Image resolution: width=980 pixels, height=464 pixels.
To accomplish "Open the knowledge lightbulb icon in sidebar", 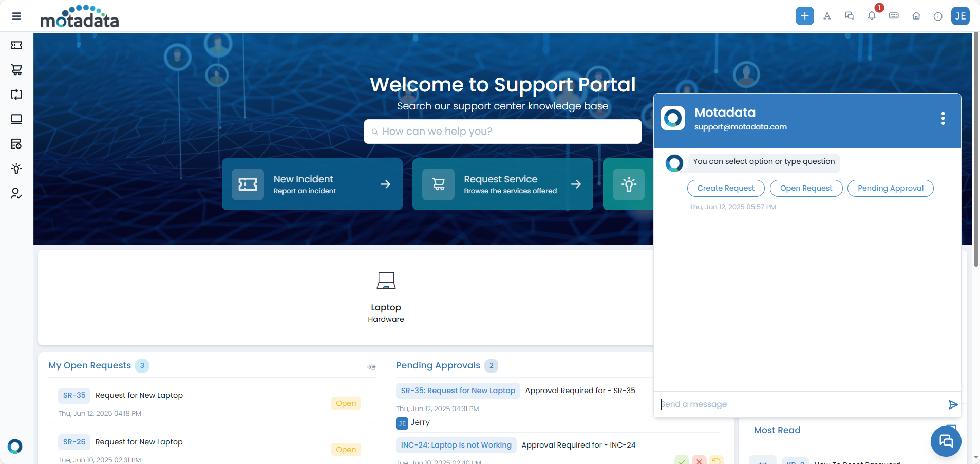I will 16,169.
